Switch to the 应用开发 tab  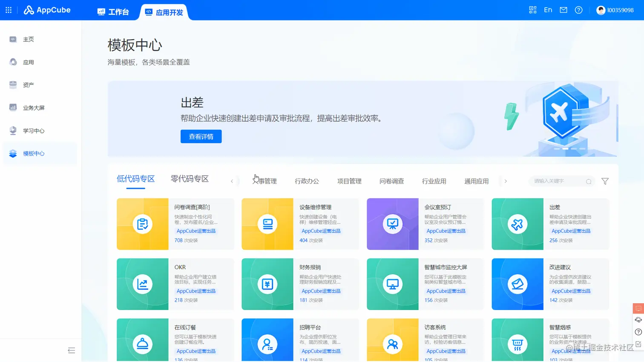[x=164, y=12]
